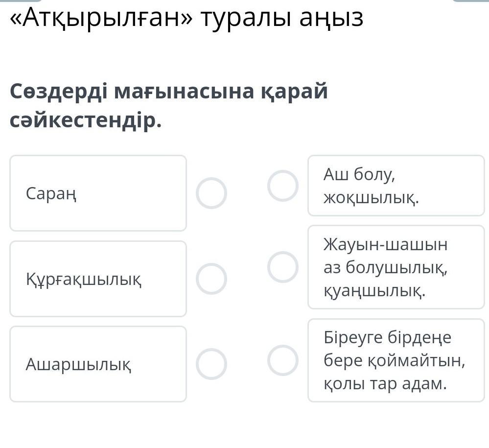The image size is (489, 448).
Task: Choose the "Жауын-шашын аз болушылық" definition card
Action: point(396,267)
